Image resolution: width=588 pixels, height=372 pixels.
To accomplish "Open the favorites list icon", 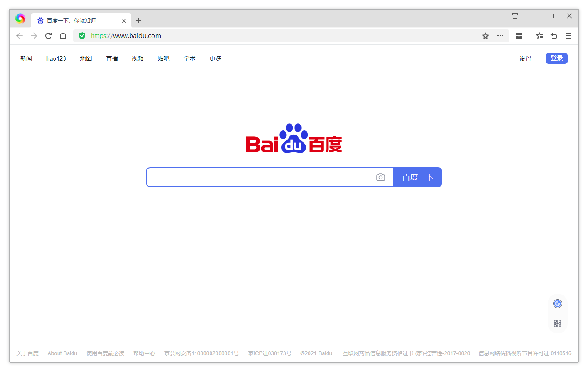I will click(539, 36).
